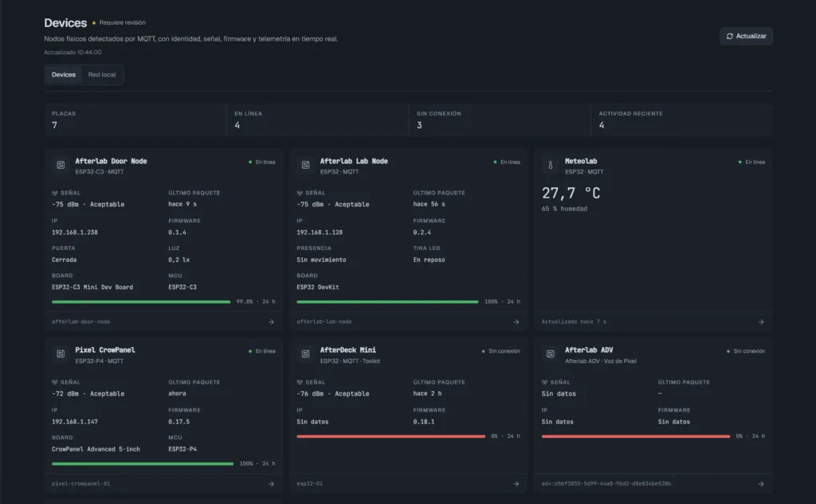Click the Requiere revisión status label

(x=122, y=22)
